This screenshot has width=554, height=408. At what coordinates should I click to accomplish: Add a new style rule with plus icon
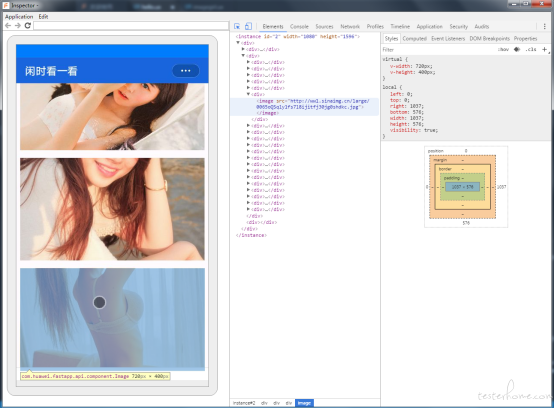(544, 49)
